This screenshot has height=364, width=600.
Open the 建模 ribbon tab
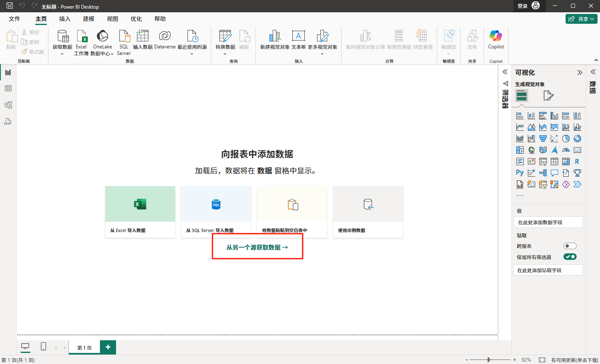pos(89,19)
